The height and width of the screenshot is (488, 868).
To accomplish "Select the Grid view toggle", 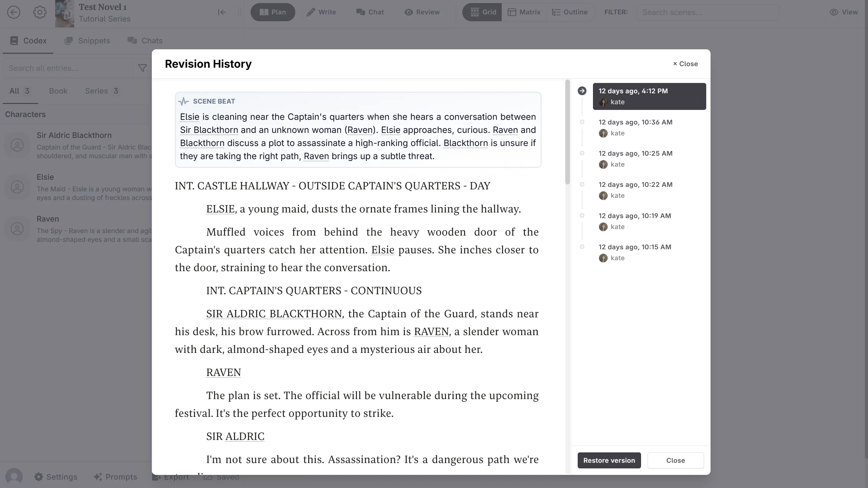I will point(483,12).
